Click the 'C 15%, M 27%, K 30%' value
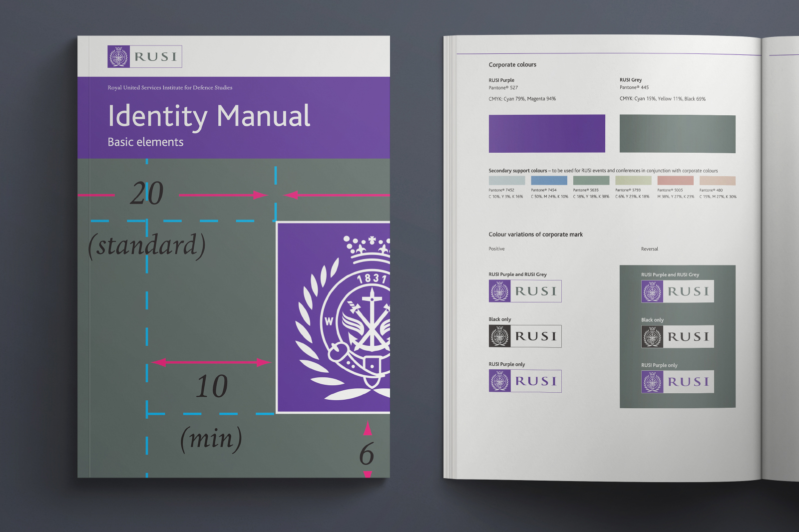The height and width of the screenshot is (532, 799). click(x=718, y=197)
